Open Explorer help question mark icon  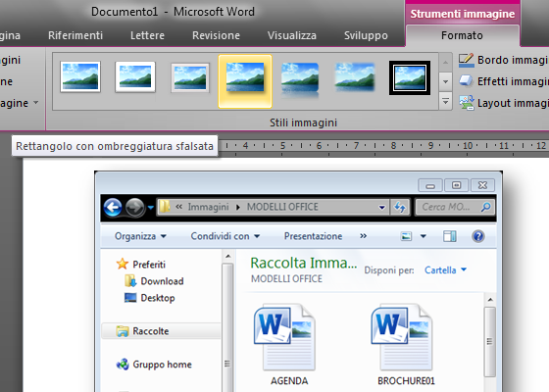(478, 236)
